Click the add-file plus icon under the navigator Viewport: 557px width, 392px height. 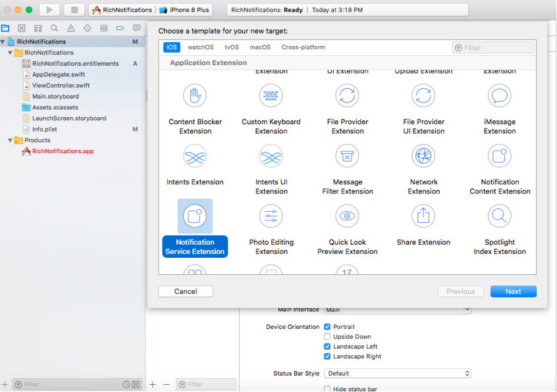pyautogui.click(x=5, y=384)
